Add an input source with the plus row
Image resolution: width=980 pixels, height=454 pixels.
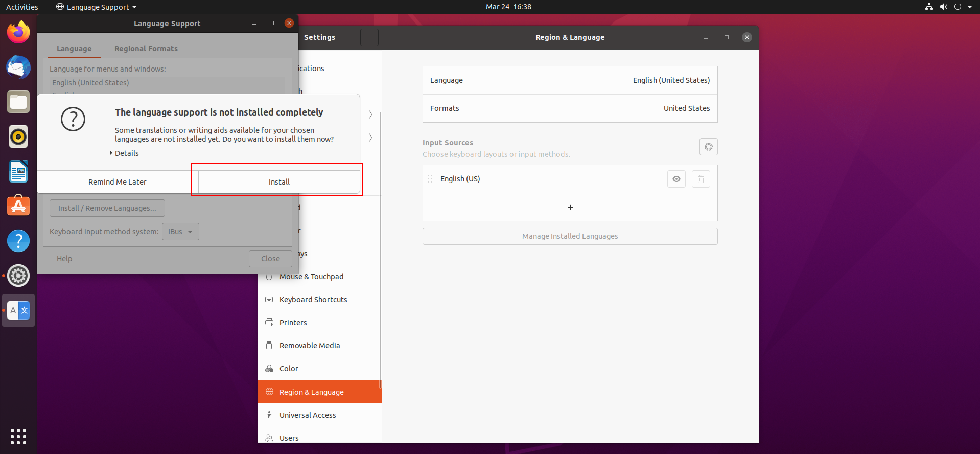click(x=570, y=207)
